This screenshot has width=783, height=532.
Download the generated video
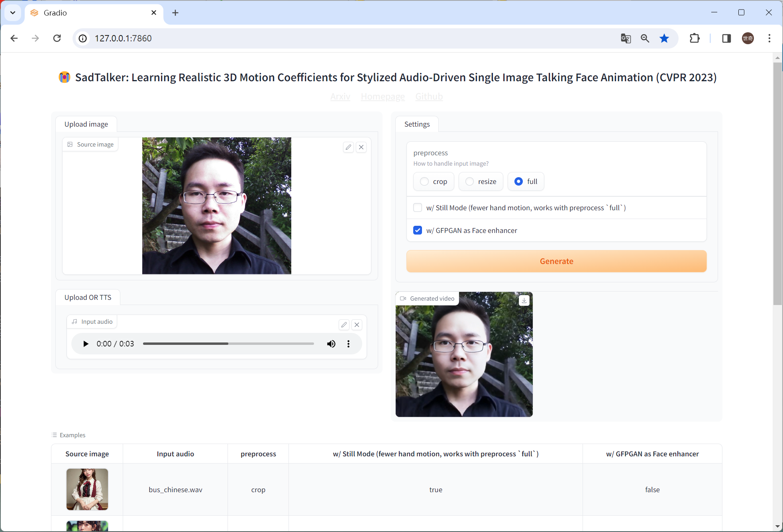pos(524,301)
